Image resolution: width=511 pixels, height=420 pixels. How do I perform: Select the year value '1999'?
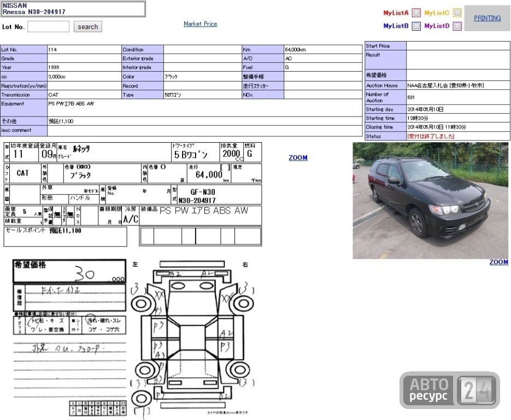click(x=54, y=67)
